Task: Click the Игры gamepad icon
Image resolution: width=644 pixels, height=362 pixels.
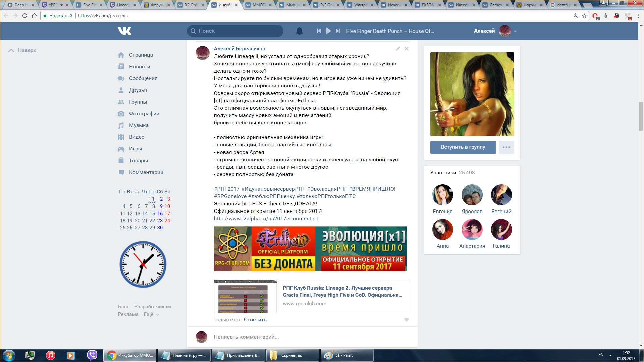Action: (x=121, y=149)
